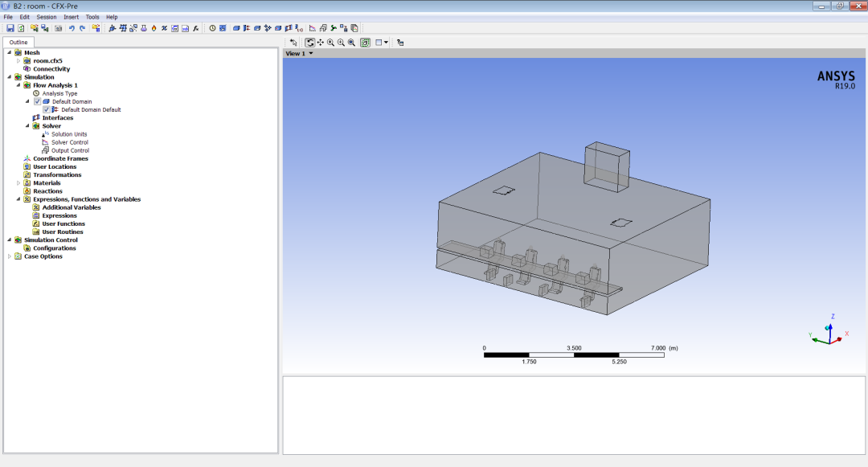The width and height of the screenshot is (868, 467).
Task: Click the first blue slab domain icon
Action: [x=236, y=28]
